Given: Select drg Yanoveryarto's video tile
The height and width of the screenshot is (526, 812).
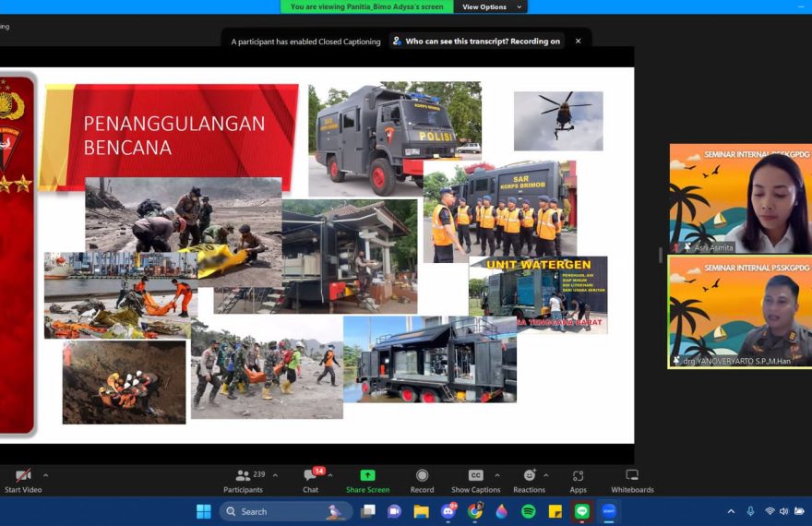Looking at the screenshot, I should [x=740, y=312].
